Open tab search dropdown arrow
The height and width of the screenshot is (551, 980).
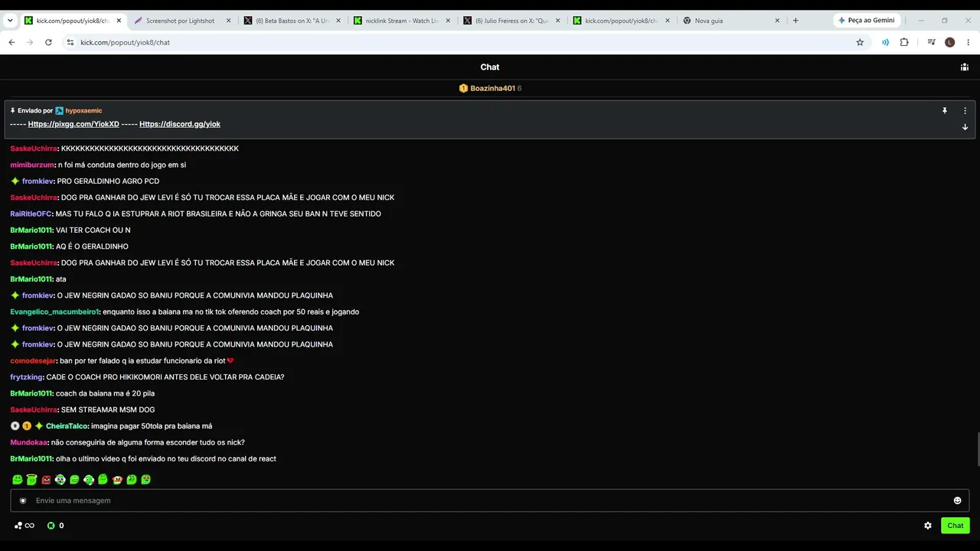pos(10,21)
